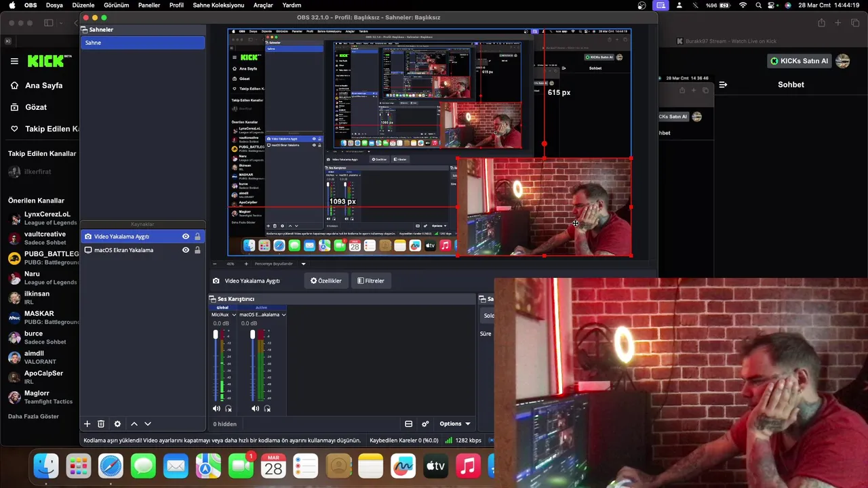This screenshot has height=488, width=868.
Task: Open macOS E...akalama mixer channel dropdown
Action: (x=283, y=314)
